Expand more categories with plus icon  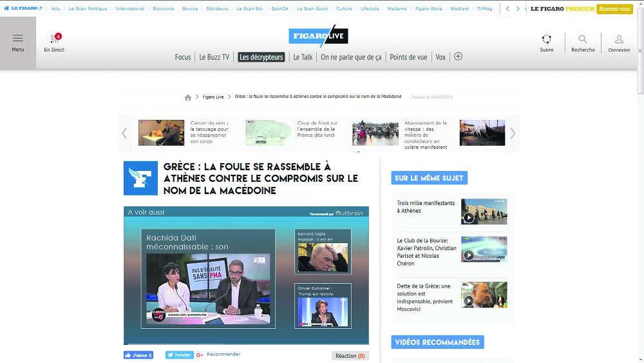(458, 57)
